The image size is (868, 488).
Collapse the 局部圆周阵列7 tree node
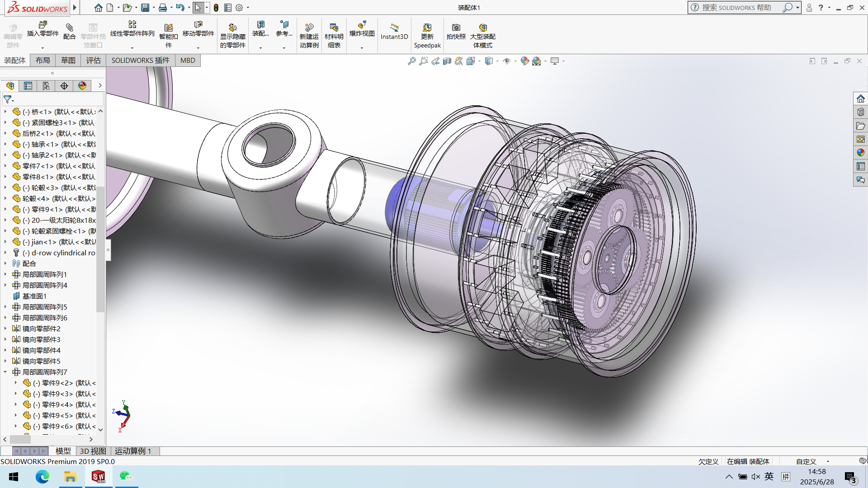tap(5, 372)
